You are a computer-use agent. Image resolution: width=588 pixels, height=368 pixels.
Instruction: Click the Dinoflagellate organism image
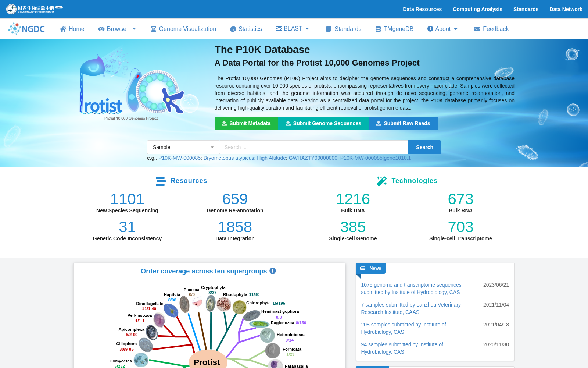171,311
